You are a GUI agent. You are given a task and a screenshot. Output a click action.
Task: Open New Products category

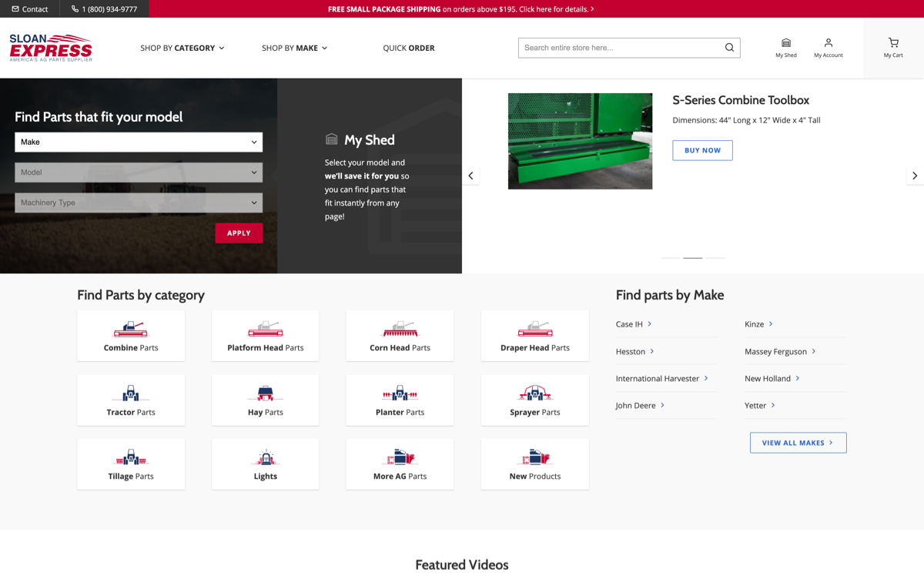pyautogui.click(x=535, y=464)
